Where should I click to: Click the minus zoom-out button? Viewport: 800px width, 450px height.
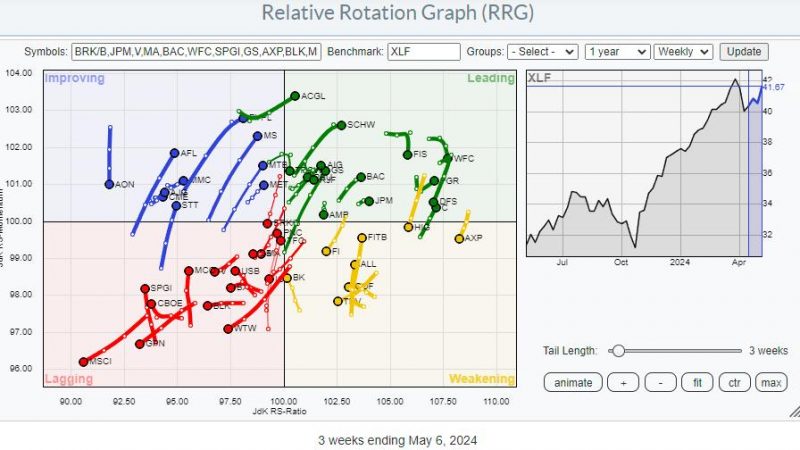661,383
